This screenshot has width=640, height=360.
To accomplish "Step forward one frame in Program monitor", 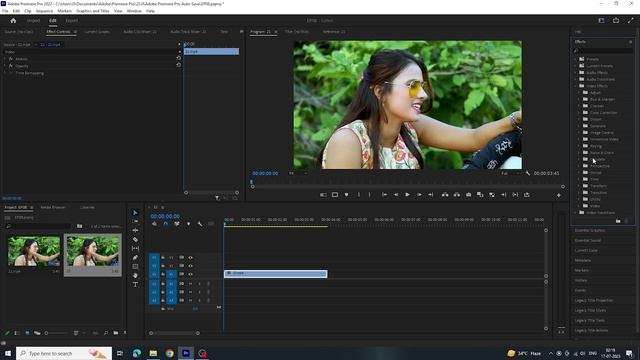I will point(419,195).
